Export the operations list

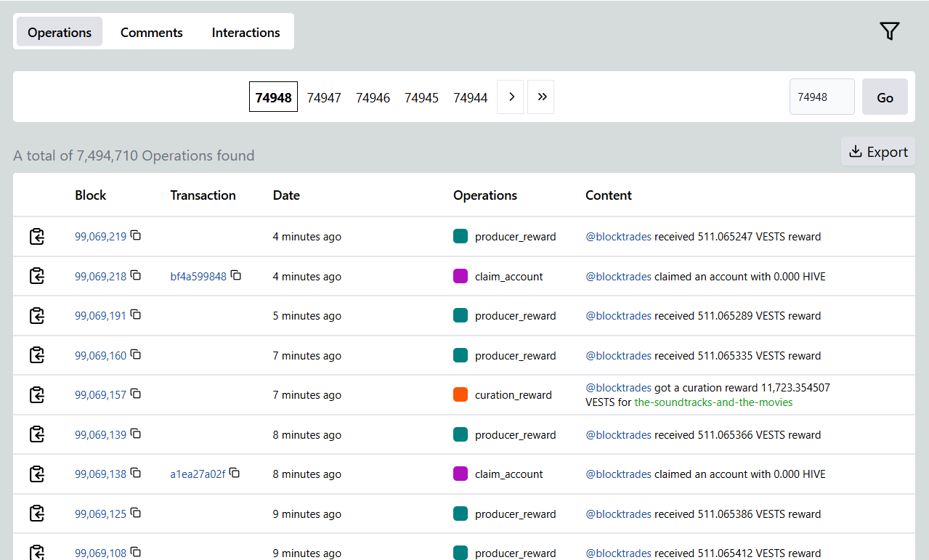[878, 152]
